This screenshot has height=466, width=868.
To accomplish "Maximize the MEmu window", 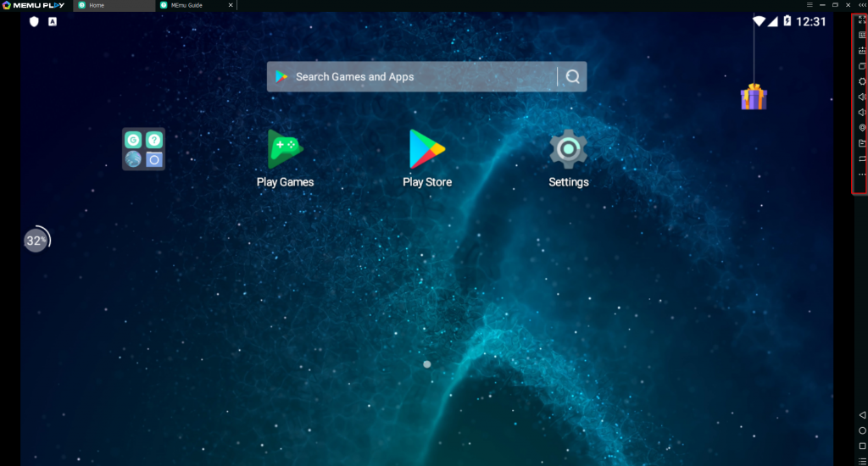I will coord(835,5).
